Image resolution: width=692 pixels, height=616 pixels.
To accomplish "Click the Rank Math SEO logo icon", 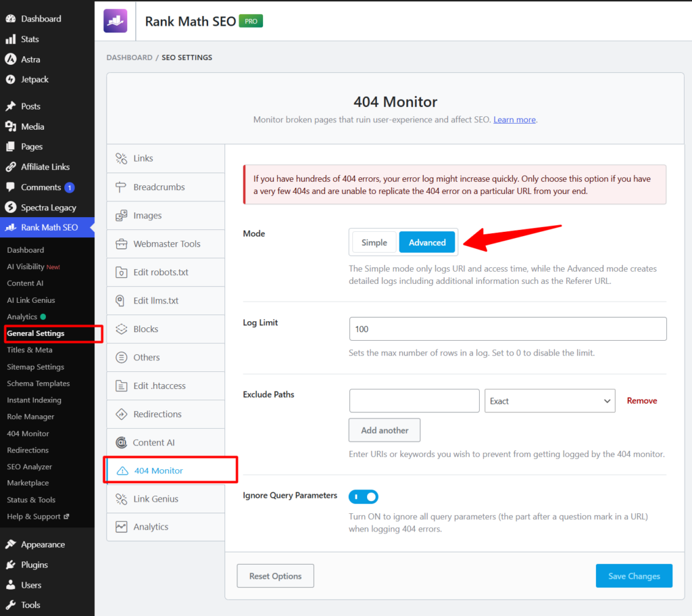I will (x=115, y=21).
